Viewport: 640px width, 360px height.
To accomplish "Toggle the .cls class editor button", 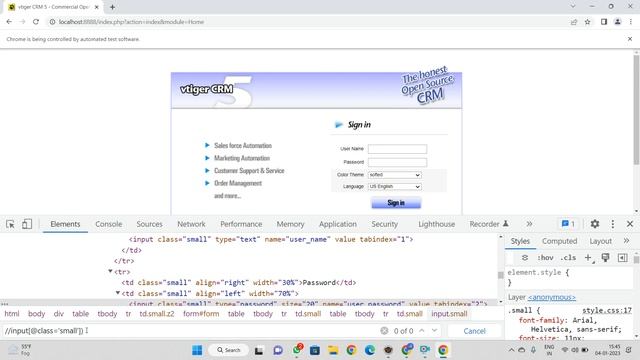I will click(x=568, y=258).
